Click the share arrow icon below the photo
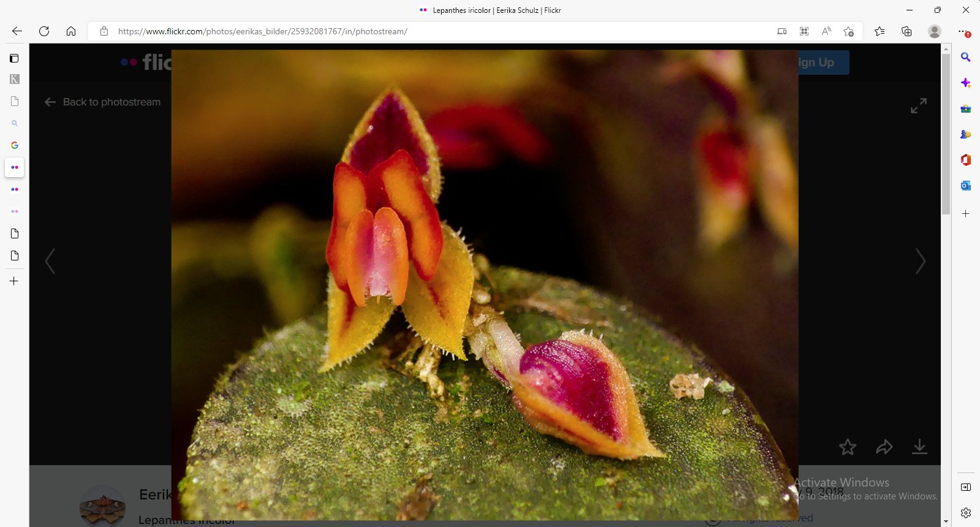Screen dimensions: 980x527 (x=884, y=447)
